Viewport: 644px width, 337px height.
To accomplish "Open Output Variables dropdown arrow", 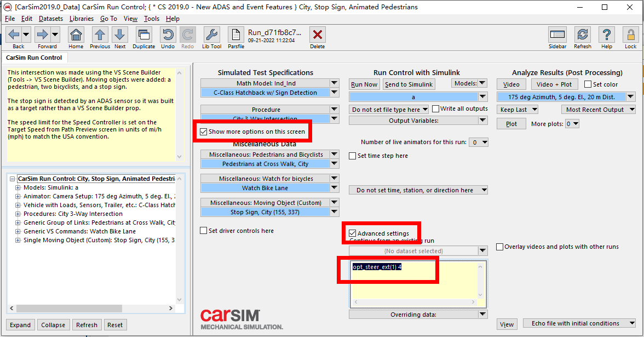I will (482, 121).
